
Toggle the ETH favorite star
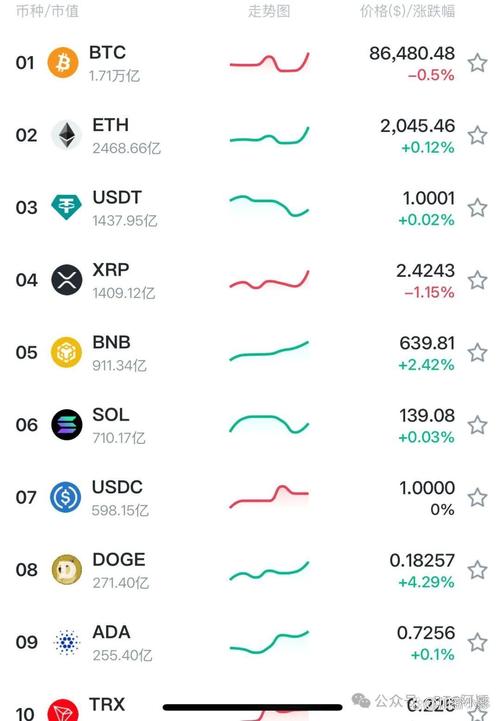(x=477, y=135)
